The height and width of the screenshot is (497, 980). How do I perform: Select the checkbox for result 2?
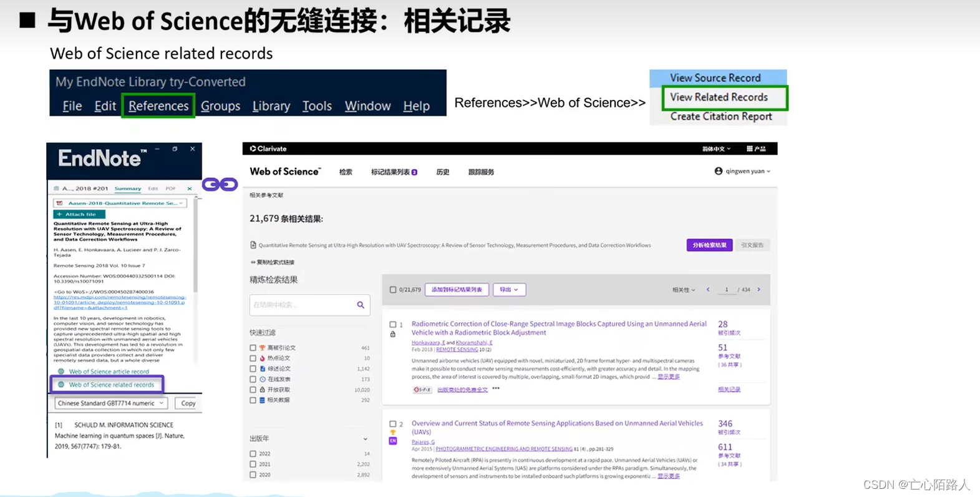pos(393,424)
